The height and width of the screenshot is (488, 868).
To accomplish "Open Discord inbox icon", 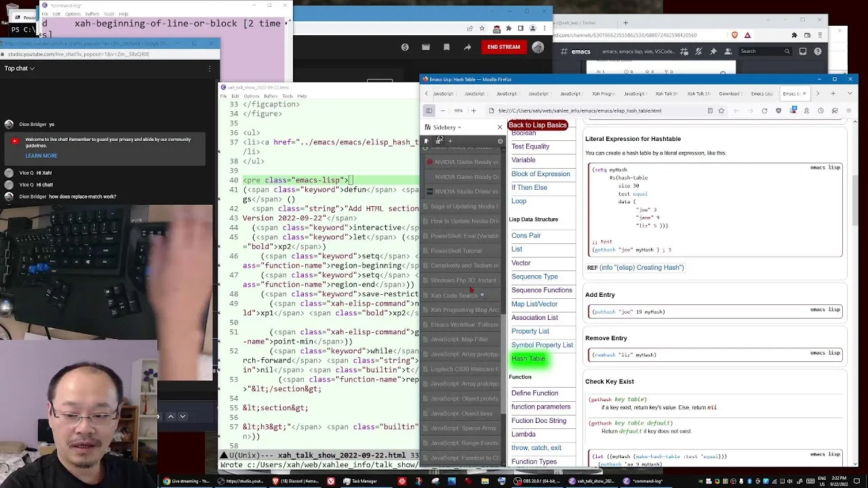I will click(x=803, y=52).
